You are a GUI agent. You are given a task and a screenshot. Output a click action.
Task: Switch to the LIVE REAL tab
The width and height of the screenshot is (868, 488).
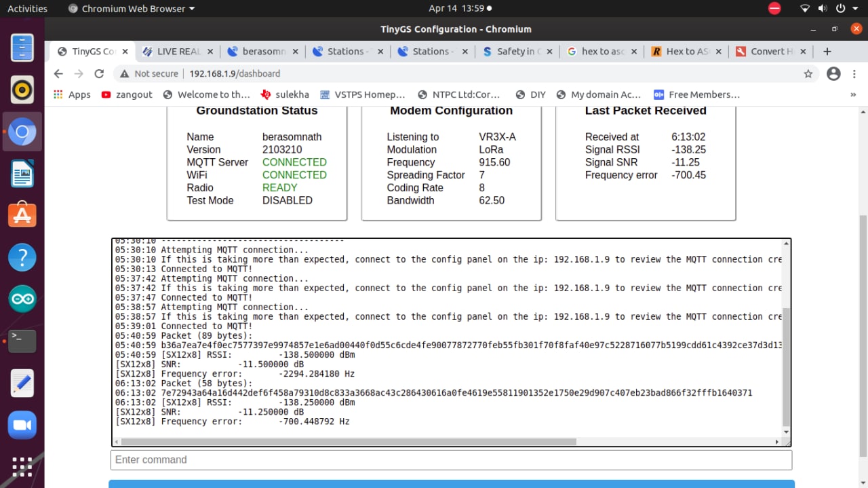pos(178,52)
